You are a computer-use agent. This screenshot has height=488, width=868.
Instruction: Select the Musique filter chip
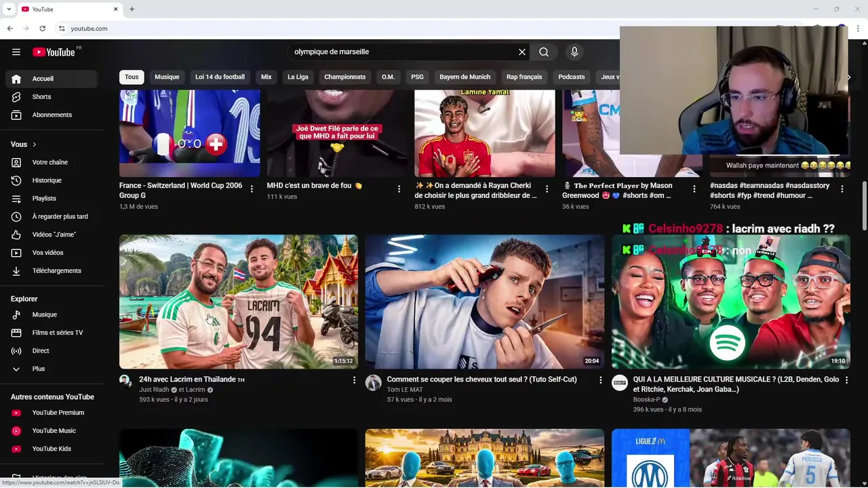(167, 77)
